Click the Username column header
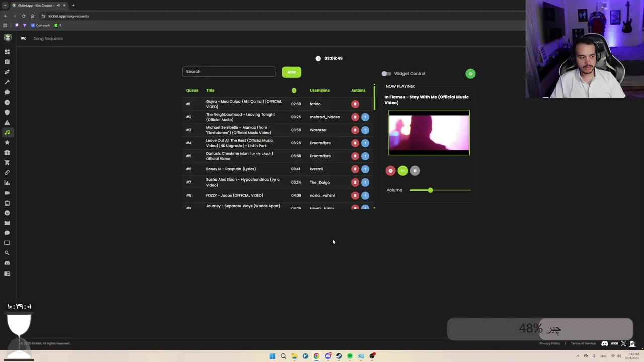 point(319,90)
